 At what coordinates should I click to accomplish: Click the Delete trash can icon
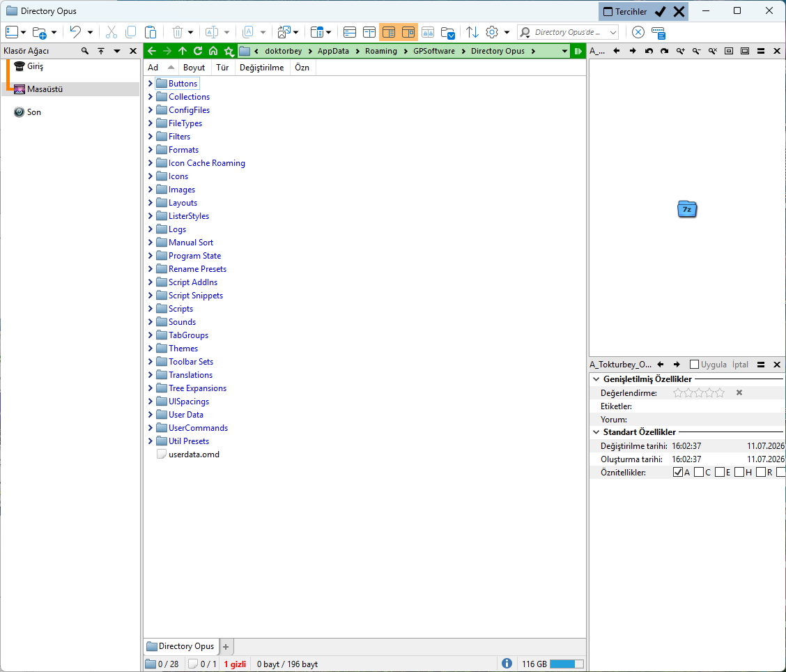[x=177, y=33]
